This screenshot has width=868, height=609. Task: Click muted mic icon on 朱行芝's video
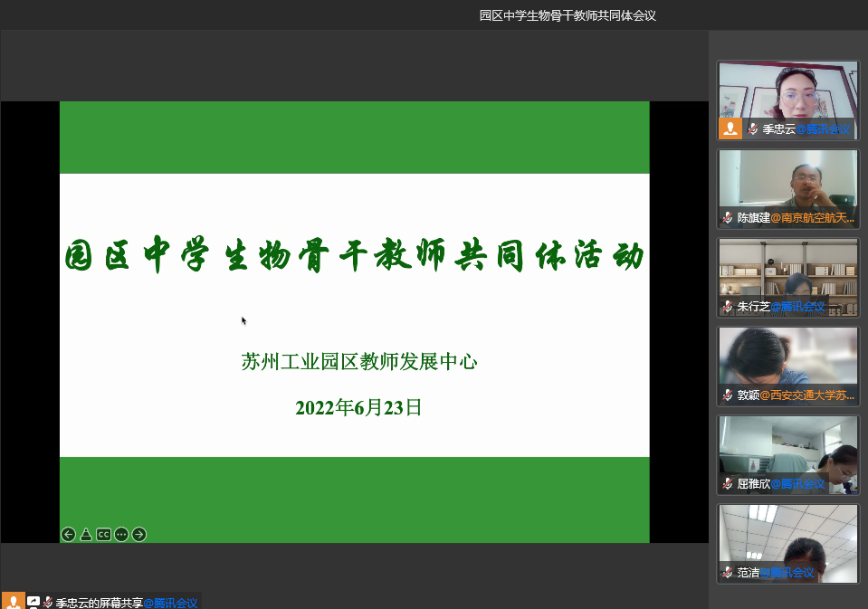tap(728, 307)
